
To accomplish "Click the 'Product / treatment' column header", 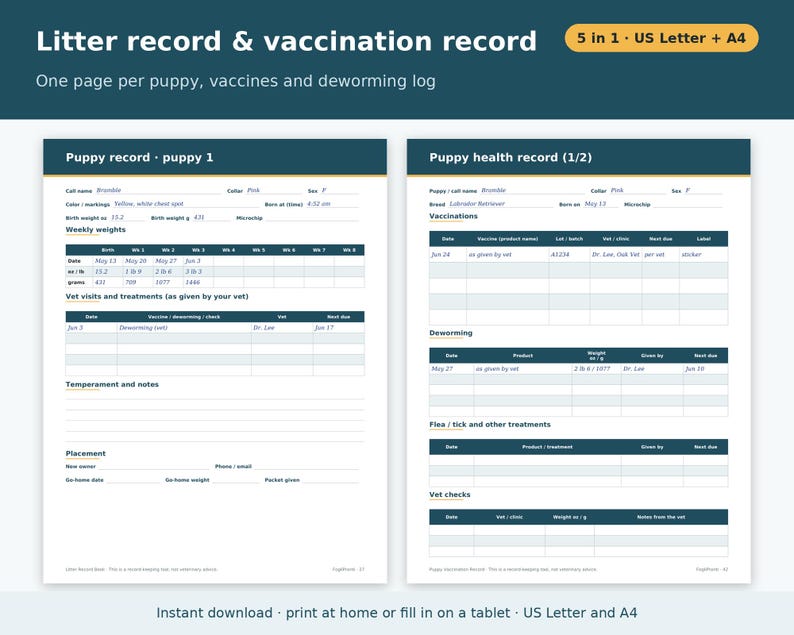I will 547,447.
